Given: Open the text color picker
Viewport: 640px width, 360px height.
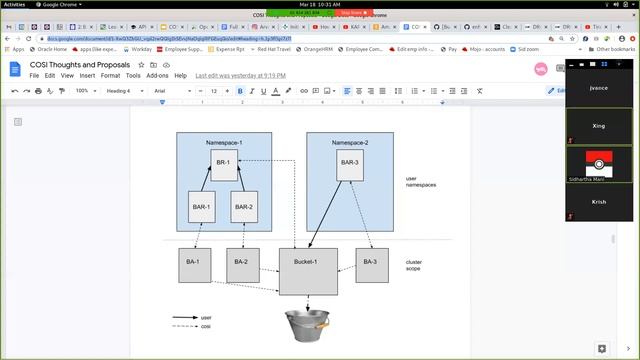Looking at the screenshot, I should [x=276, y=91].
